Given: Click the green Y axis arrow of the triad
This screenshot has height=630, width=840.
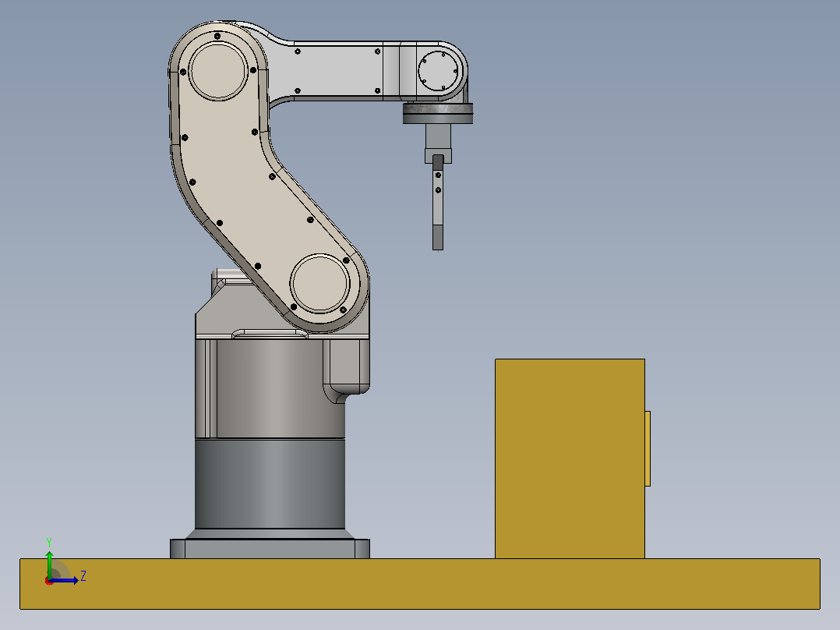Looking at the screenshot, I should point(49,564).
